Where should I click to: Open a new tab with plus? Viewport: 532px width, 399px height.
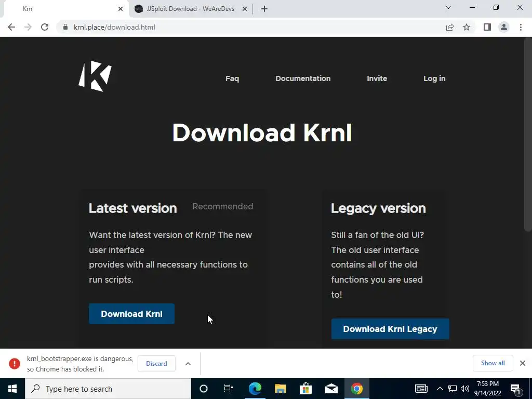264,9
